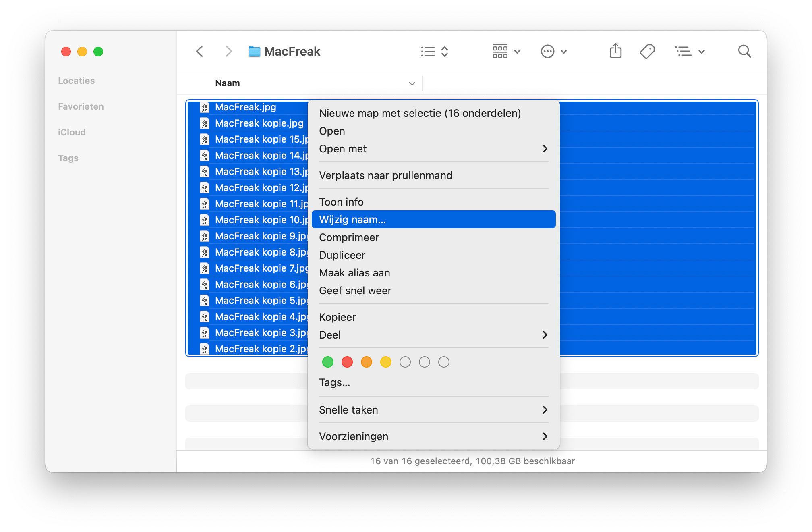Click the Naam column header
This screenshot has height=532, width=812.
pos(227,83)
